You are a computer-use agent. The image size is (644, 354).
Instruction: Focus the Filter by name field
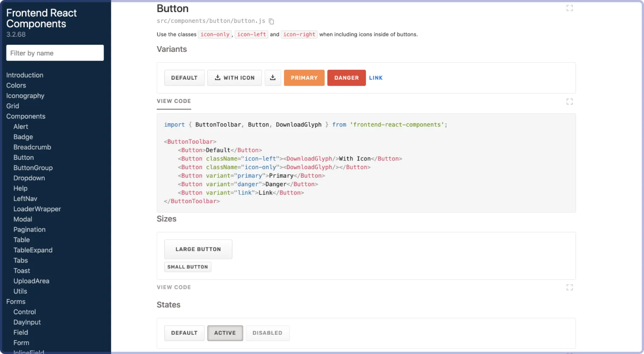pyautogui.click(x=55, y=53)
